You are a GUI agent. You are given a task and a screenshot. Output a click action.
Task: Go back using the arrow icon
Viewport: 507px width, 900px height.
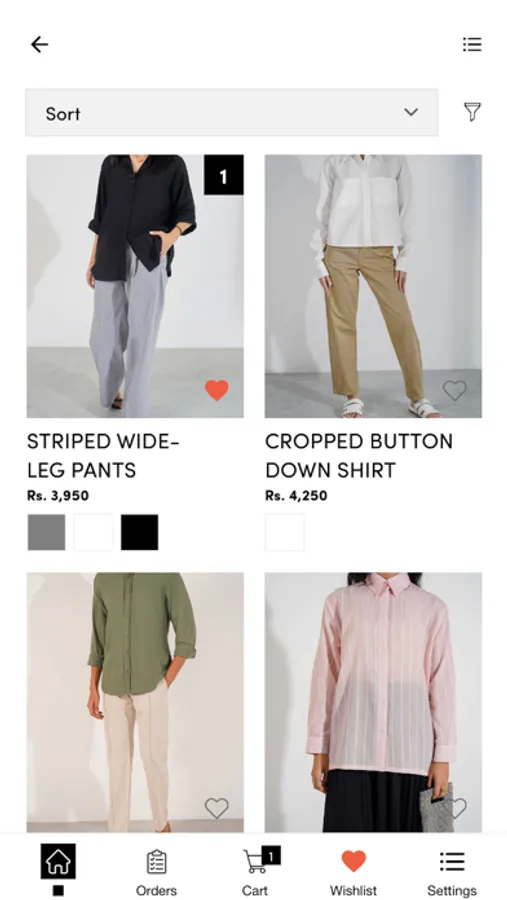pos(39,44)
